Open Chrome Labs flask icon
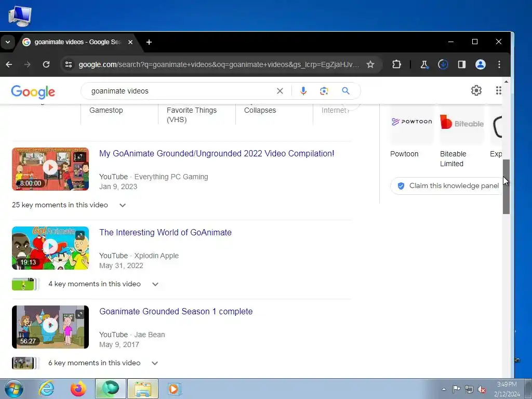This screenshot has width=532, height=399. click(424, 64)
